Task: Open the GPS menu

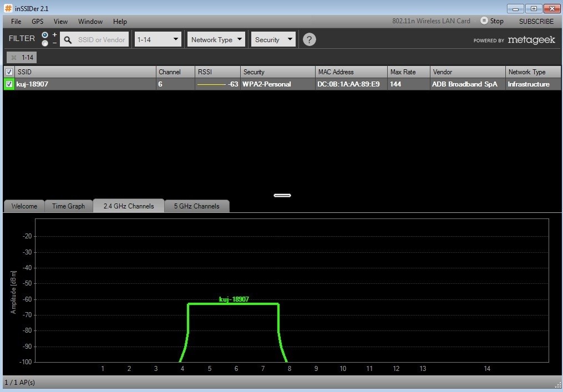Action: tap(37, 22)
